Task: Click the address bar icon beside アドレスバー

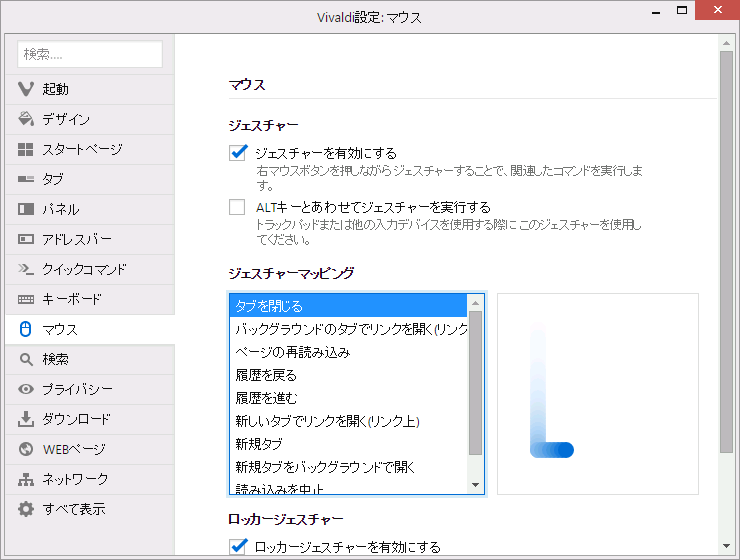Action: coord(25,239)
